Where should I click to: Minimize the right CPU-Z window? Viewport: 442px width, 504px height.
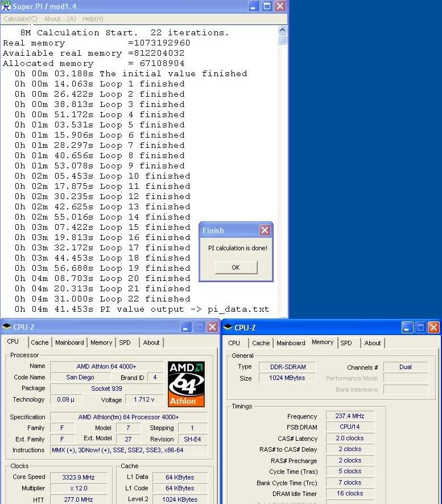(x=407, y=328)
